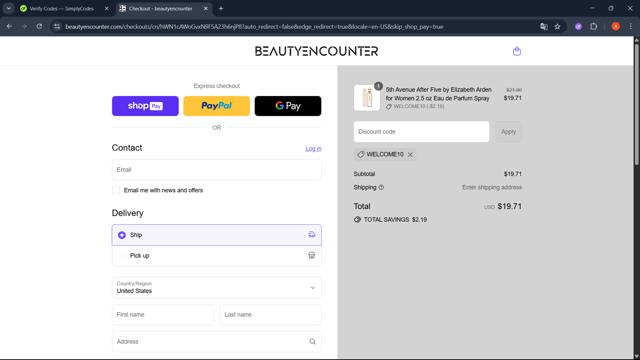Go forward in browser history
The image size is (640, 360).
click(24, 27)
